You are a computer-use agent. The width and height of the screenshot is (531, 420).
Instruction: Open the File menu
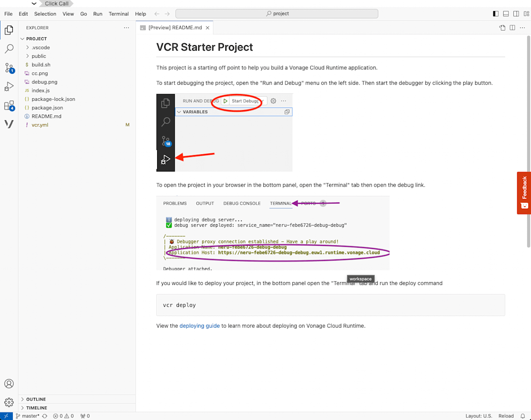tap(8, 14)
